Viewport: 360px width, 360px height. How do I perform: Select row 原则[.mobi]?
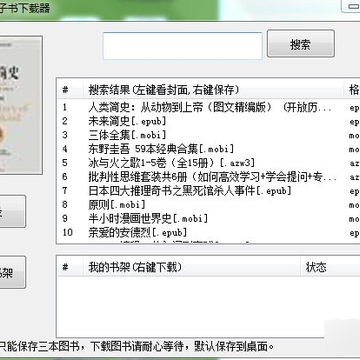(209, 205)
